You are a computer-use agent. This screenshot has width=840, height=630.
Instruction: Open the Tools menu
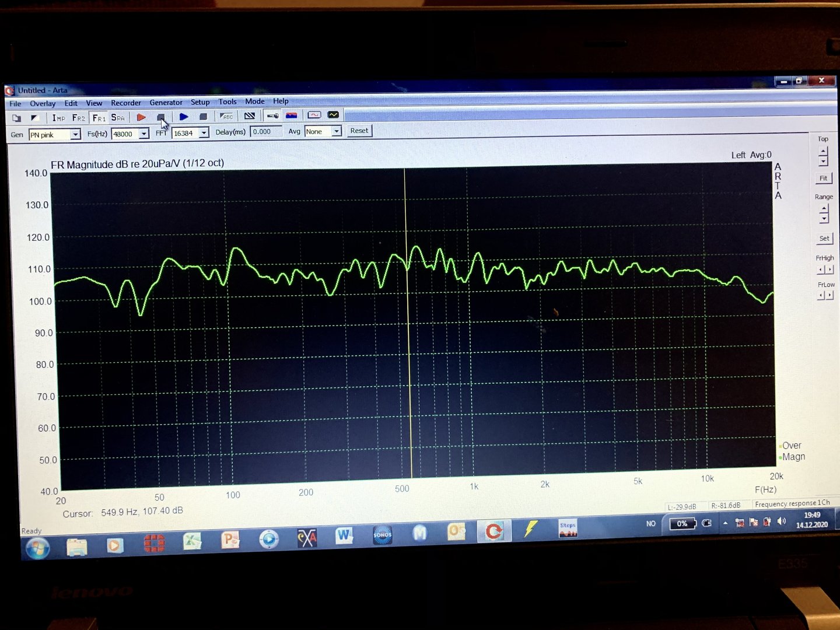[228, 101]
